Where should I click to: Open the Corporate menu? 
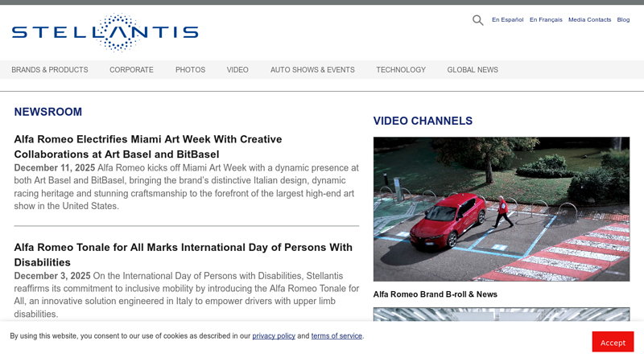131,70
